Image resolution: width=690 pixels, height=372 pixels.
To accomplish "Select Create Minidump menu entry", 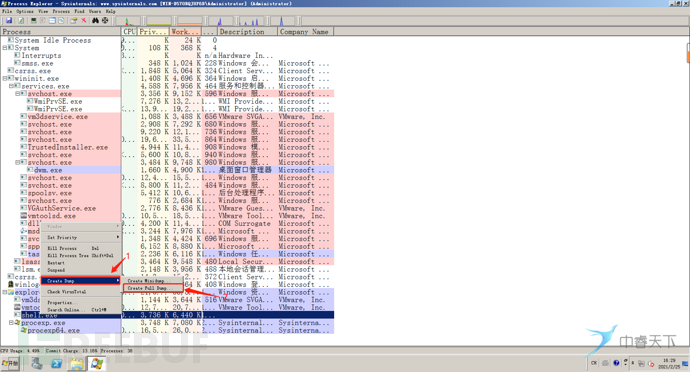I will point(153,280).
